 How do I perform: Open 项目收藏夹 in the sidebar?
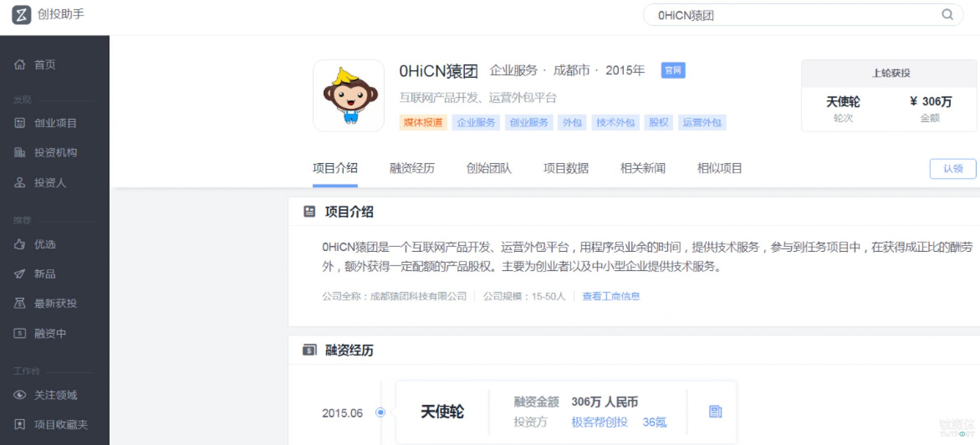[x=61, y=425]
